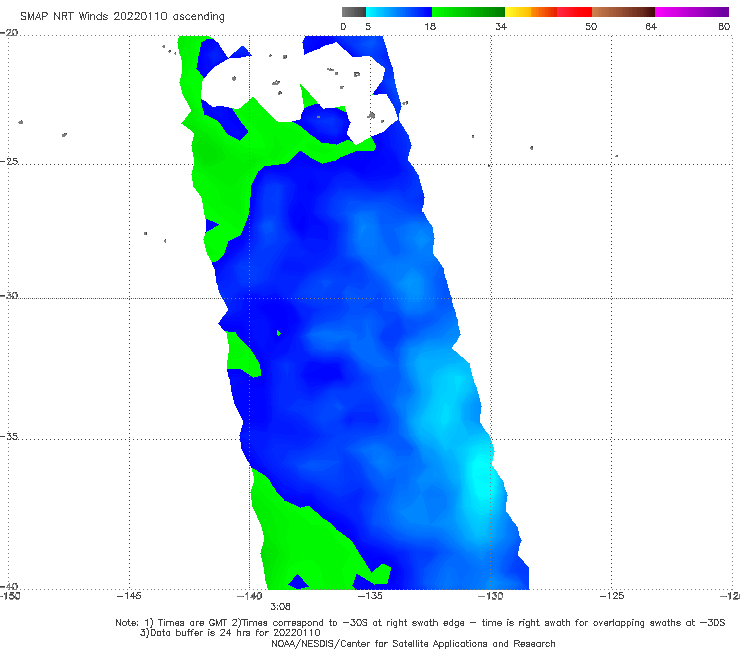Screen dimensions: 740x650
Task: Select the blue segment of the wind color bar
Action: [399, 12]
